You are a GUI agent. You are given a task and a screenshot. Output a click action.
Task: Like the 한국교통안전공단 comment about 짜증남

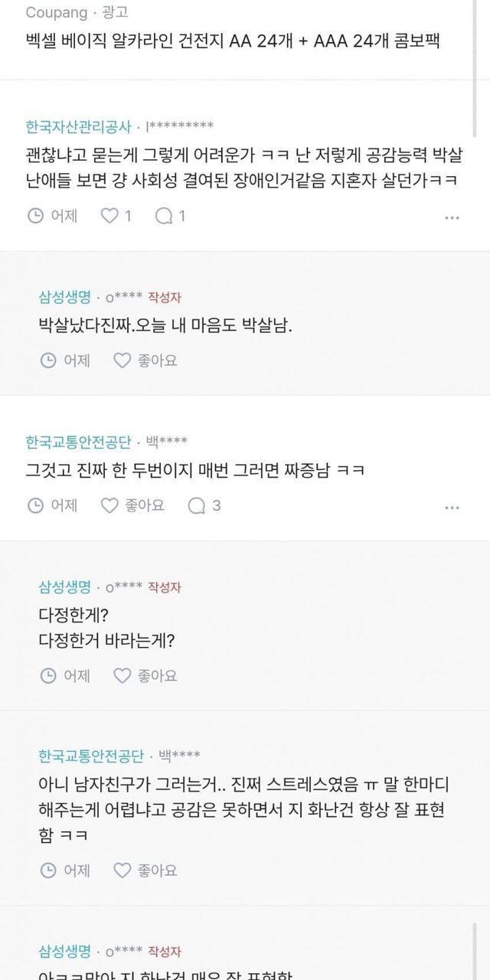(x=110, y=505)
